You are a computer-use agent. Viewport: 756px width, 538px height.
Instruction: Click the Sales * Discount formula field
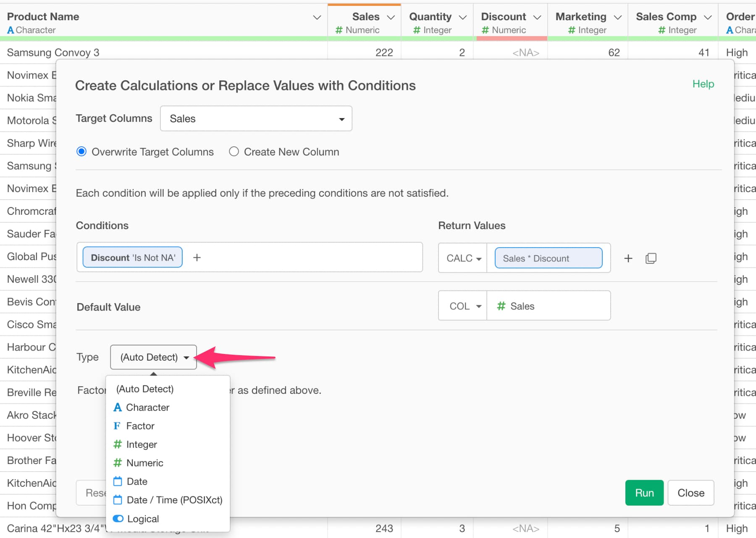548,258
